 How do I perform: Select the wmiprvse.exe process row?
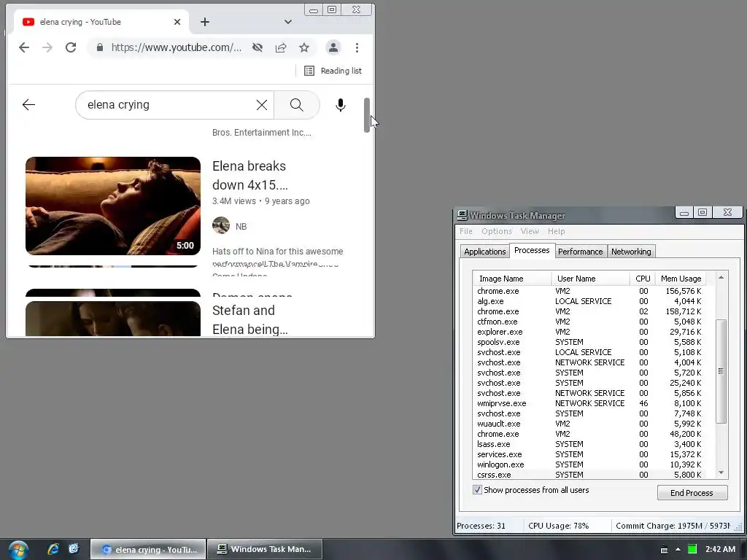click(589, 403)
